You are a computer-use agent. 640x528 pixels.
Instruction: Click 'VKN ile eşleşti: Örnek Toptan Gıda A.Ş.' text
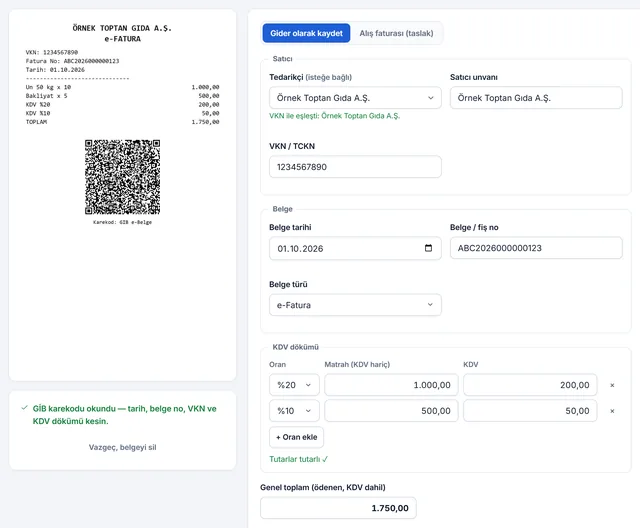(334, 116)
